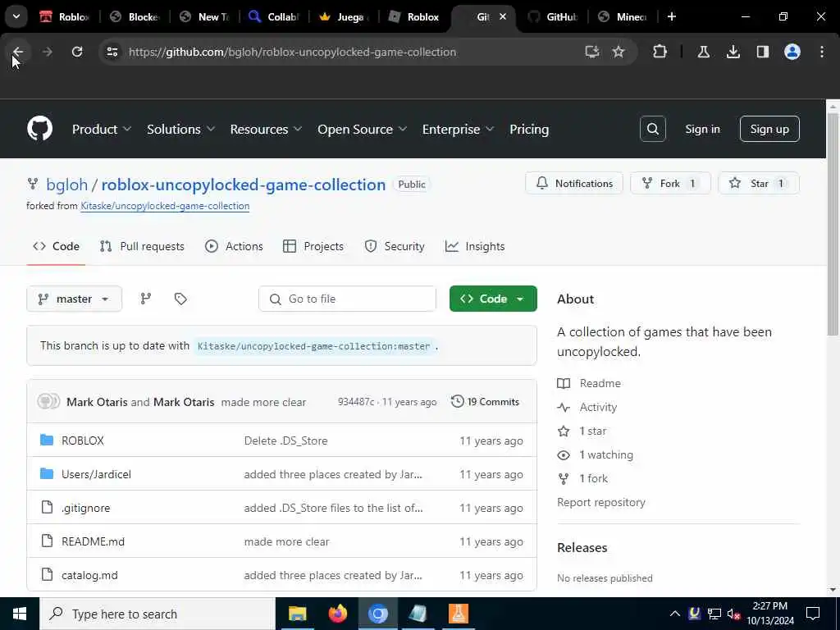Star this repository

pyautogui.click(x=759, y=183)
